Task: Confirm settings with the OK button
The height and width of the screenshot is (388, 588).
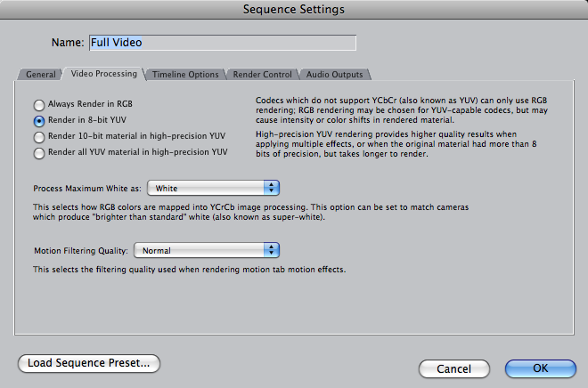Action: pyautogui.click(x=541, y=368)
